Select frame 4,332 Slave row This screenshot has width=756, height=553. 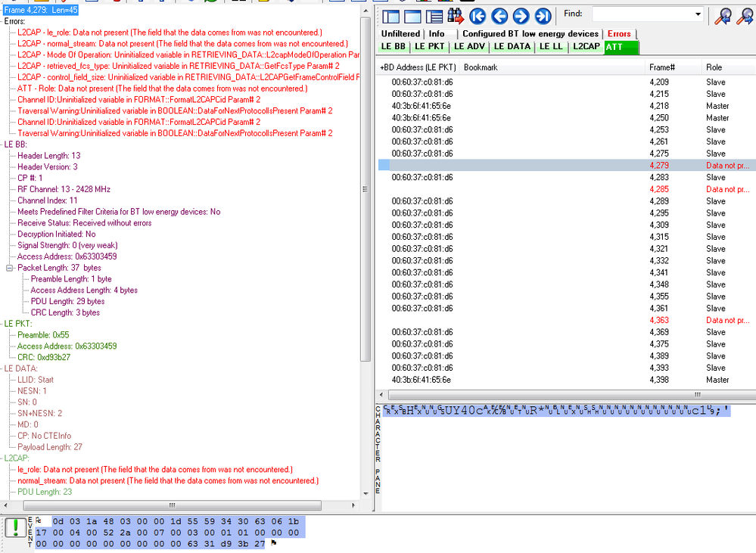[x=567, y=261]
